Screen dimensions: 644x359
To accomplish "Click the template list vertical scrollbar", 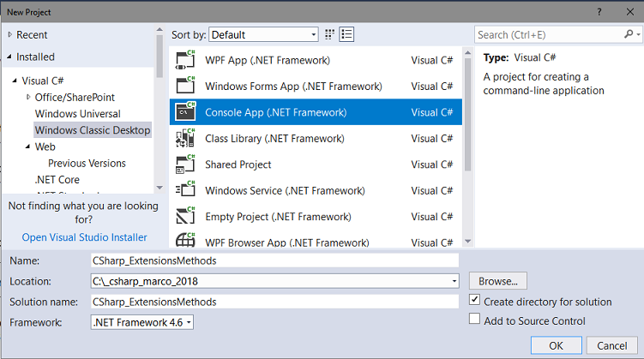I will tap(468, 115).
